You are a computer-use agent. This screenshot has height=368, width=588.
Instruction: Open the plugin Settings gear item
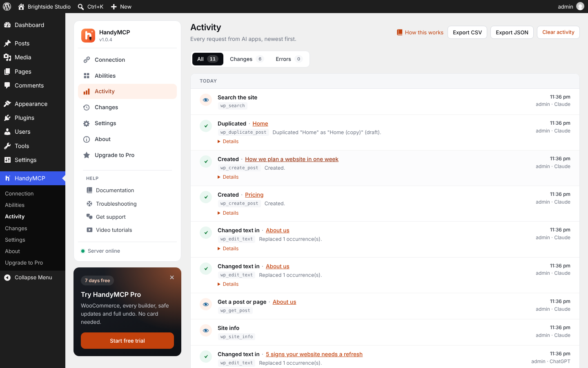(x=127, y=123)
